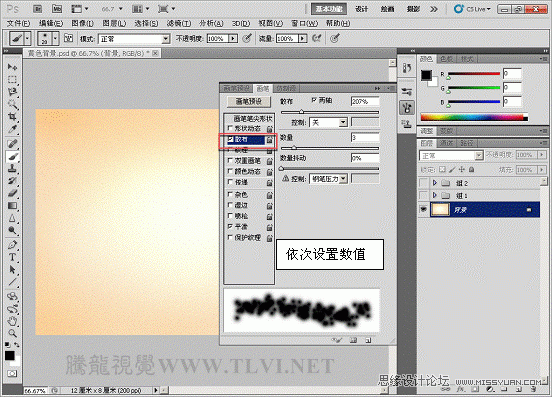Switch to 色板 swatches tab
This screenshot has width=552, height=397.
[x=447, y=59]
